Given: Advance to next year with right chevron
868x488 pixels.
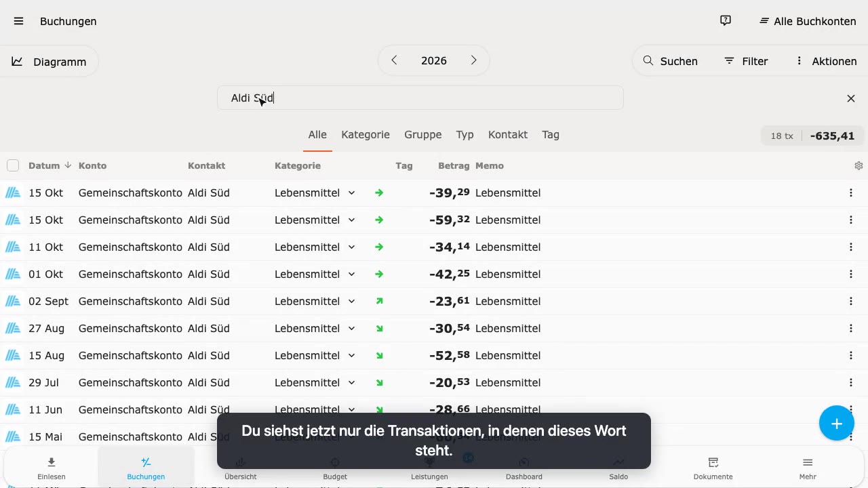Looking at the screenshot, I should click(x=474, y=60).
